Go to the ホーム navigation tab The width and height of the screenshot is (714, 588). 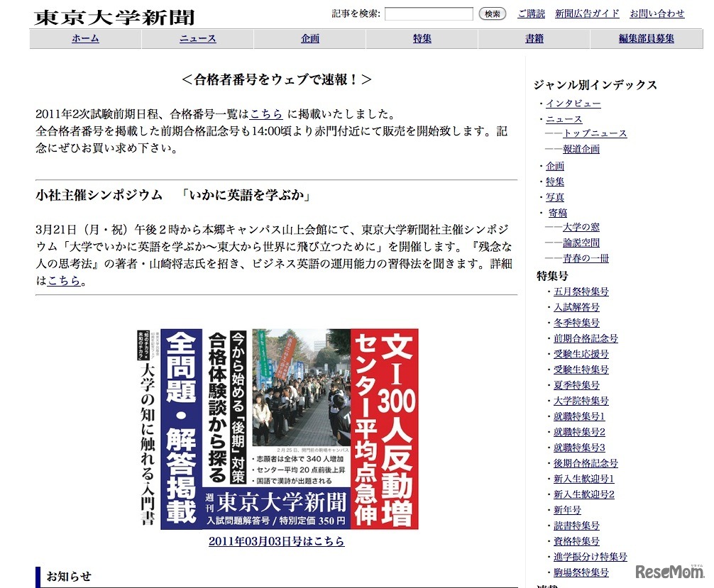pos(85,39)
